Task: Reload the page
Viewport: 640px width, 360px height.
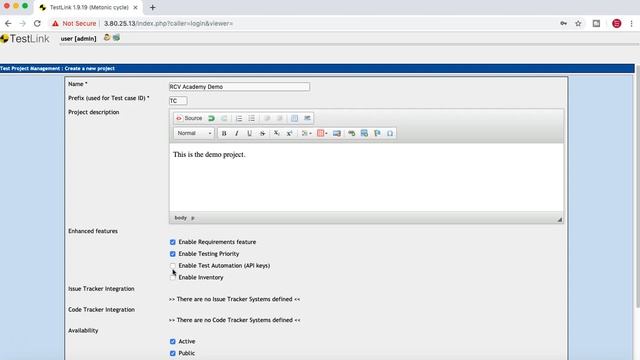Action: point(37,24)
